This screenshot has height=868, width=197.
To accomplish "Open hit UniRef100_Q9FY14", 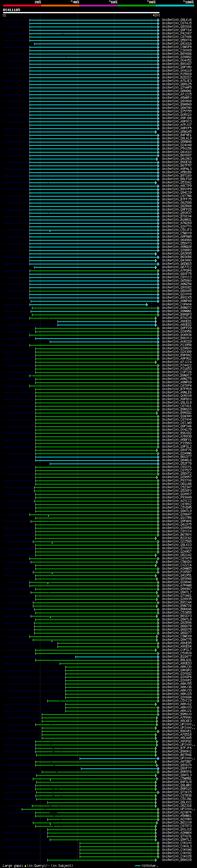I will coord(177,30).
